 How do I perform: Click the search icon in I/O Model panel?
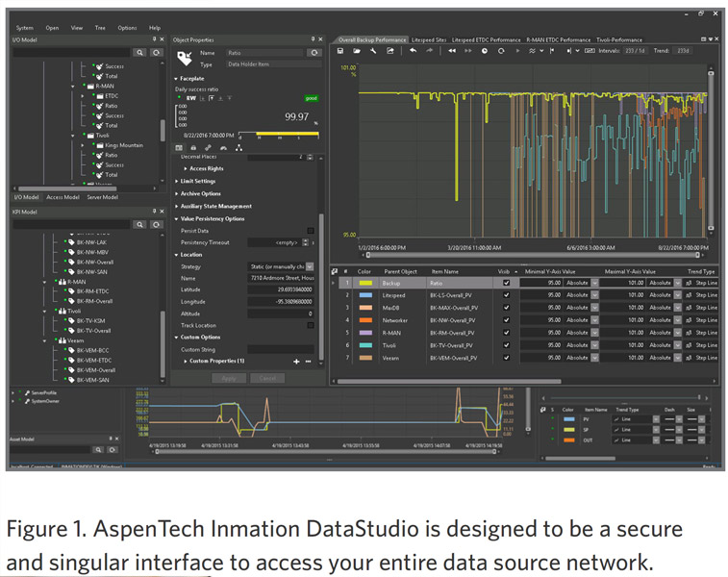(x=140, y=53)
